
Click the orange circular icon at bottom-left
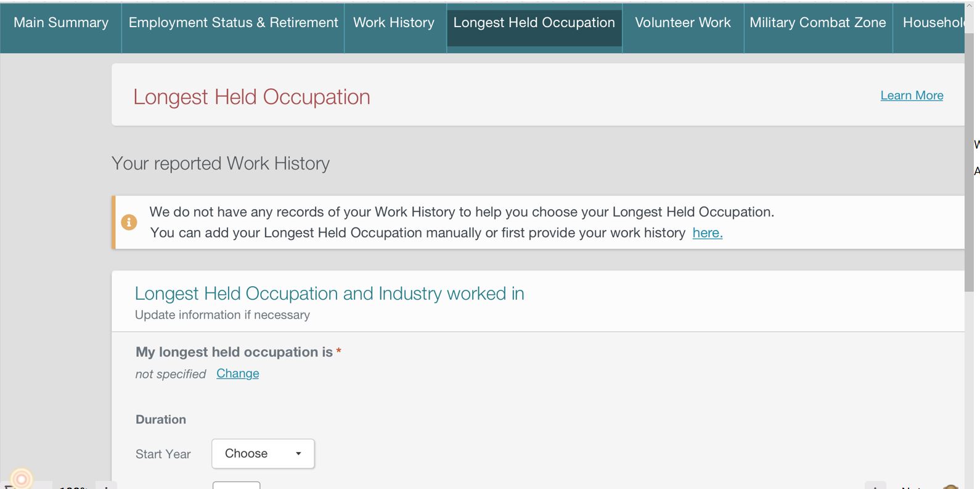click(x=22, y=479)
